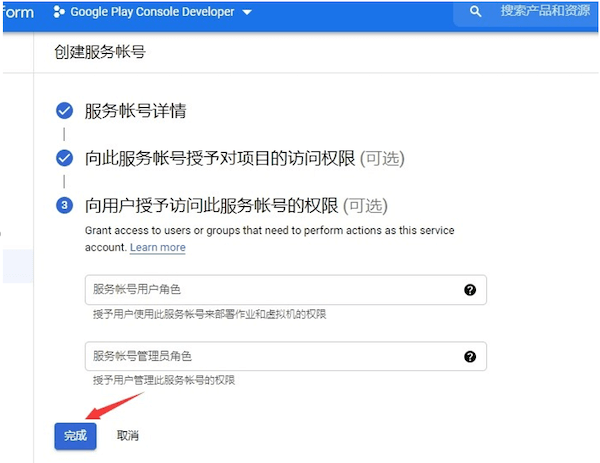The image size is (600, 463).
Task: Click the project hexagon dots icon
Action: point(60,12)
